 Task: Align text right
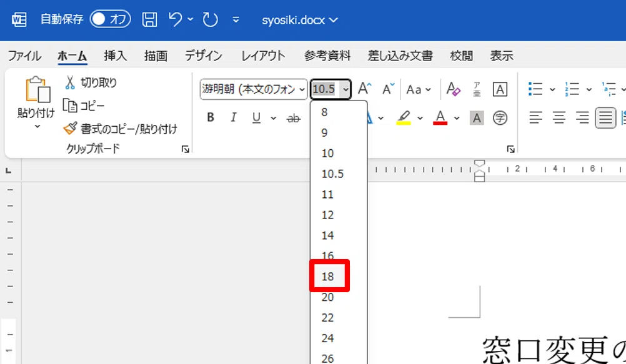582,118
